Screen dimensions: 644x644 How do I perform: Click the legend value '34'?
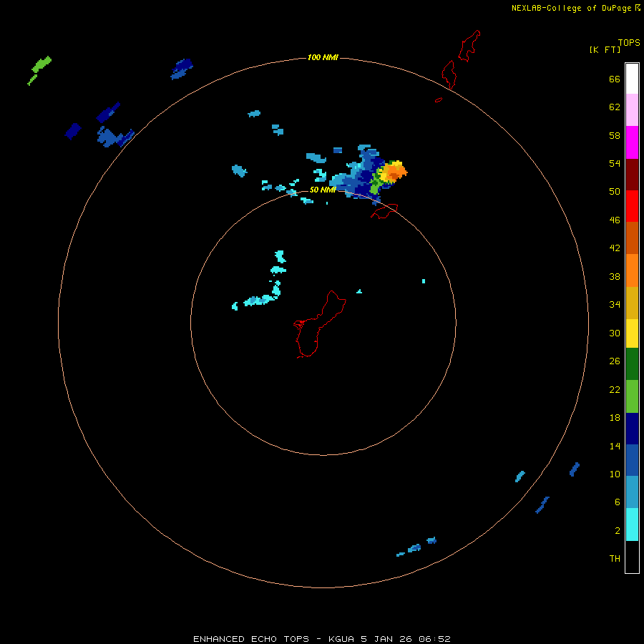(615, 304)
